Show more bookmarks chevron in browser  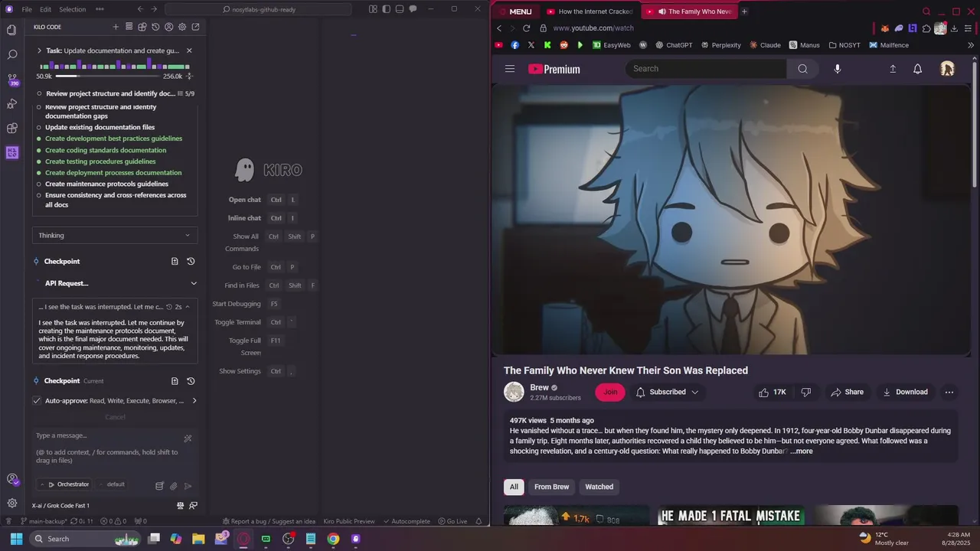coord(971,45)
